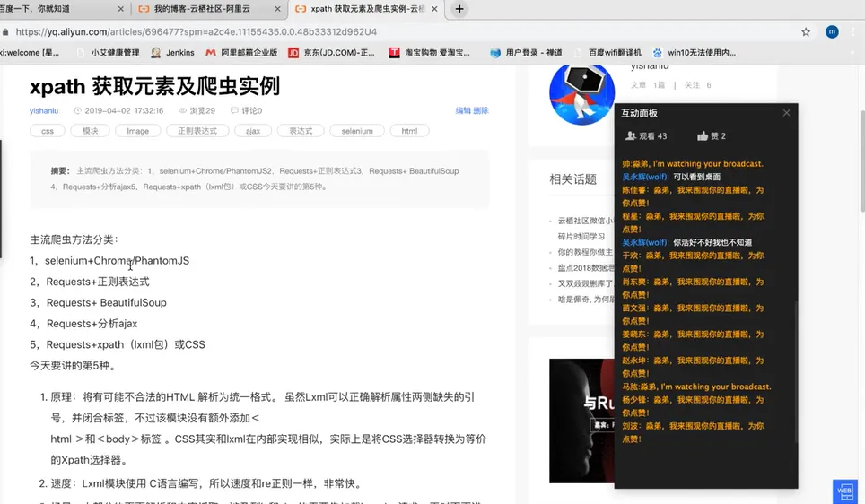Click the 互动面板 chat scrollbar
The image size is (865, 504).
click(x=796, y=371)
